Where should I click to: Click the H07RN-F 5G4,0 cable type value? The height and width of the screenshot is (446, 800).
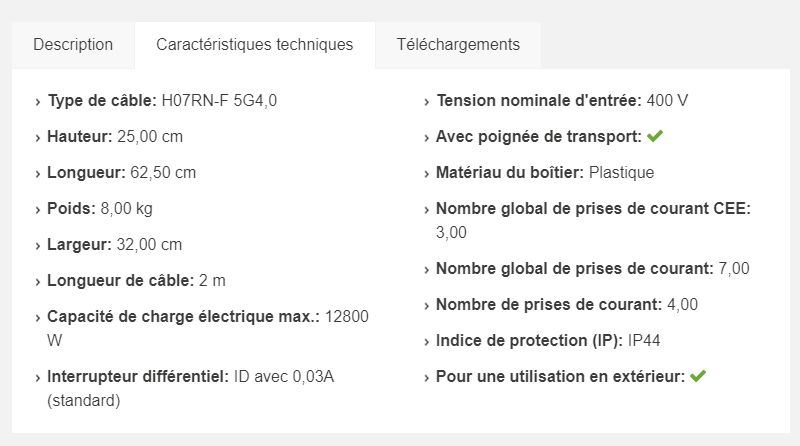click(x=220, y=100)
